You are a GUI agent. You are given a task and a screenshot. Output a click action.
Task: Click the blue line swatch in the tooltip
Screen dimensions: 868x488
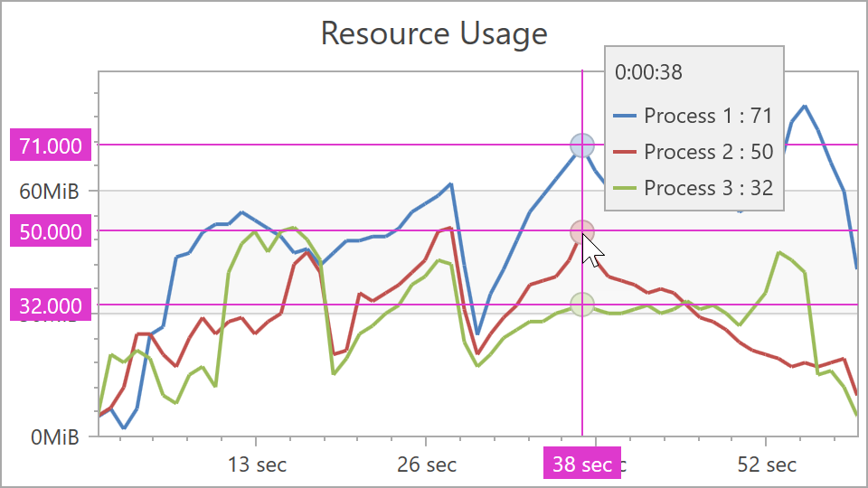click(625, 116)
